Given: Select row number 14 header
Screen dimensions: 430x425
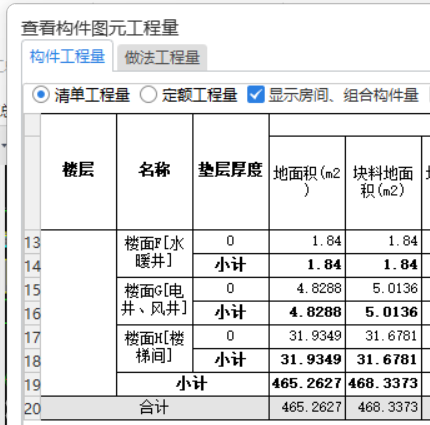Looking at the screenshot, I should coord(32,266).
